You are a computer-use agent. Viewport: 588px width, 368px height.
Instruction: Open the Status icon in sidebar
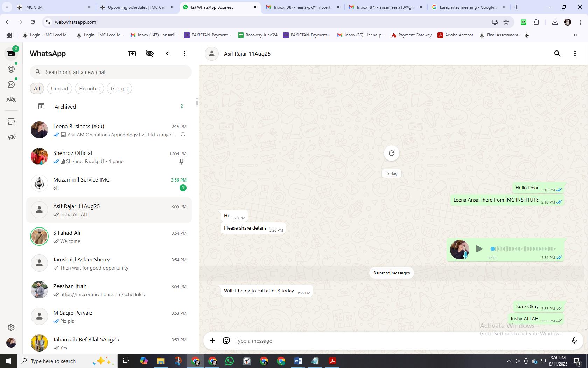11,69
